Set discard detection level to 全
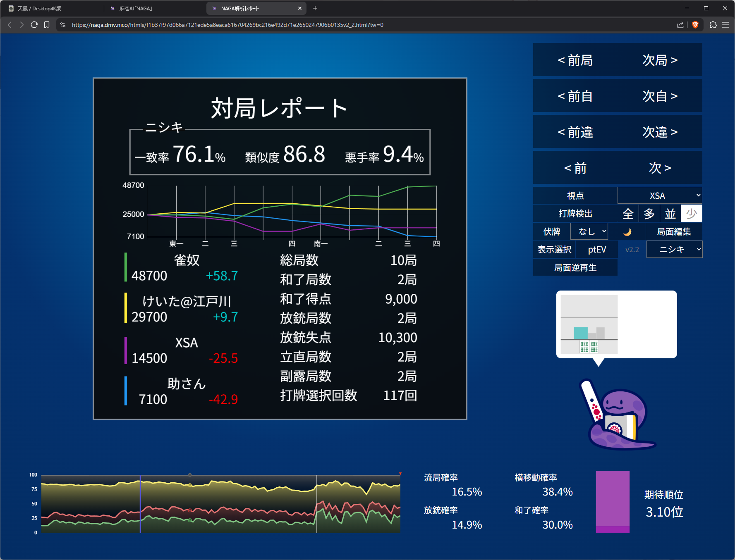The height and width of the screenshot is (560, 735). click(628, 214)
